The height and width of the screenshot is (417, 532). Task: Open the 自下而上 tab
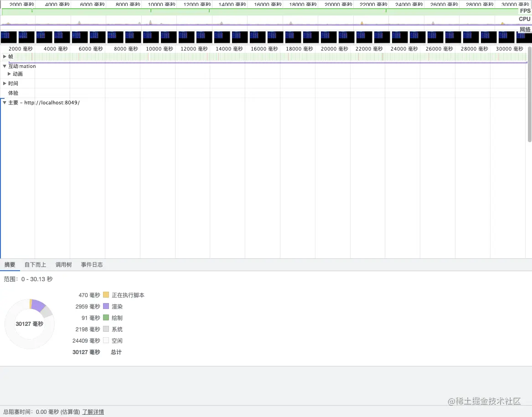35,265
